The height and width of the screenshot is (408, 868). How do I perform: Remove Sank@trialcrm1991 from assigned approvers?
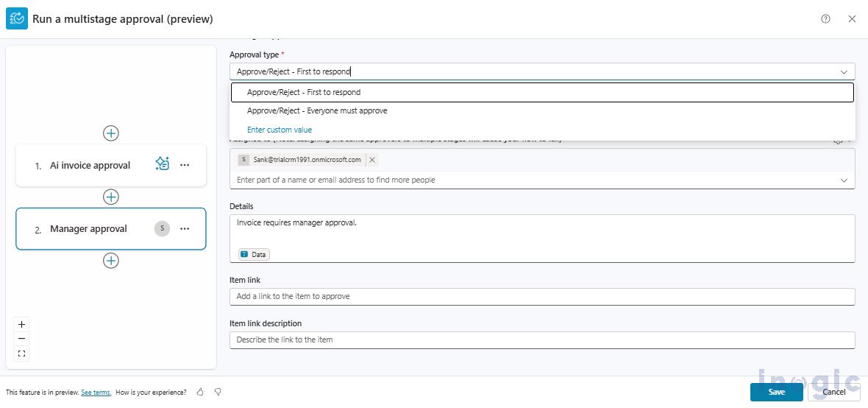372,160
